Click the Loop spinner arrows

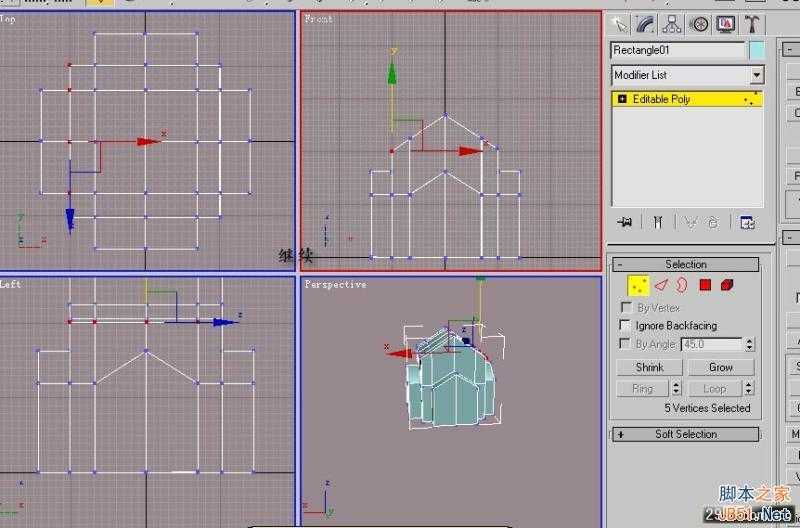coord(748,389)
